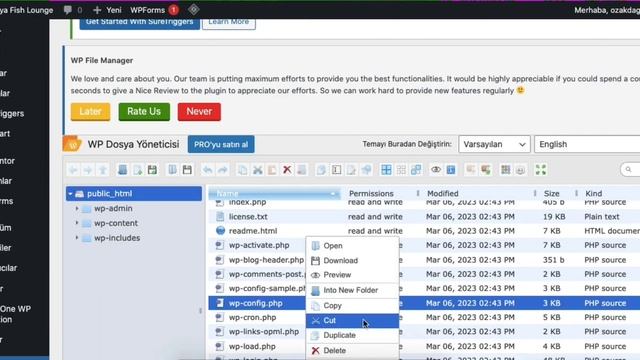The image size is (640, 360).
Task: Choose Cut in the context menu
Action: click(352, 321)
